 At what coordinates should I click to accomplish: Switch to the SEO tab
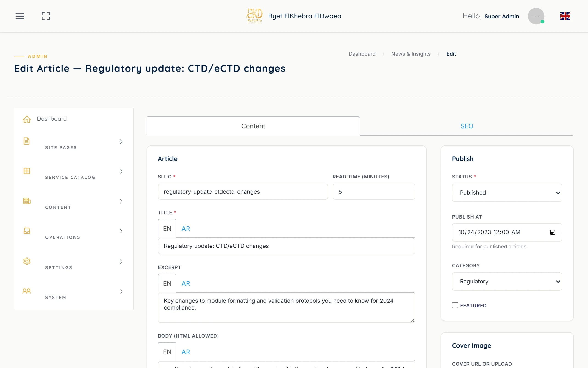coord(467,126)
